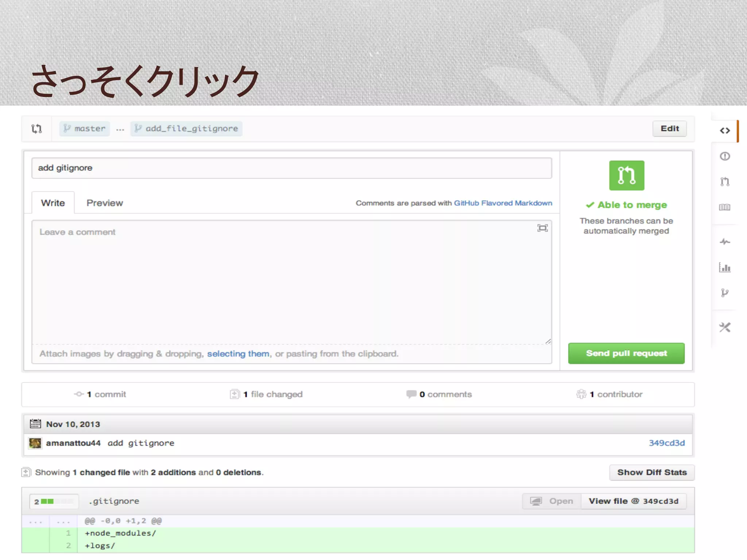Toggle fullscreen zen mode icon in comment box
Viewport: 747px width, 560px height.
542,228
